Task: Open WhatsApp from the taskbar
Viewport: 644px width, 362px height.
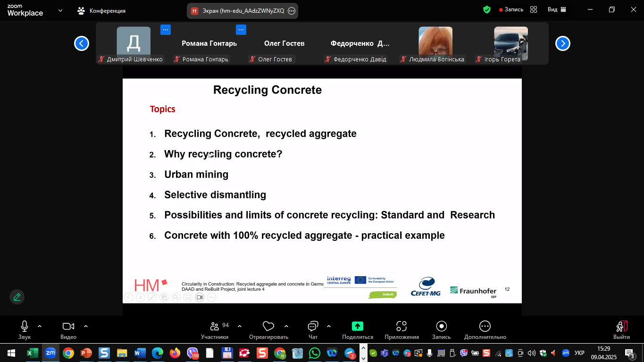Action: click(315, 353)
